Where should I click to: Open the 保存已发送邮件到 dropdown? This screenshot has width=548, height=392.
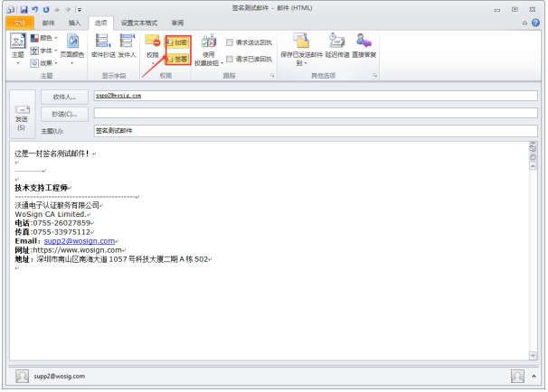tap(302, 50)
